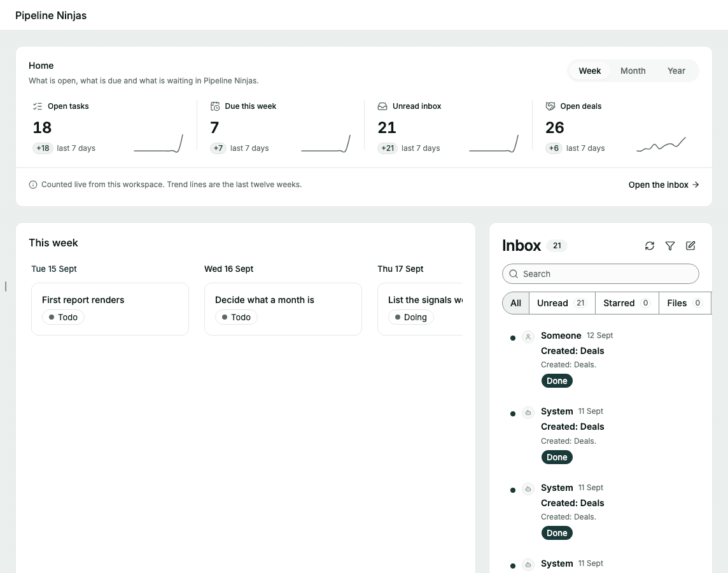728x573 pixels.
Task: Click the unread dot on Someone's message
Action: [512, 338]
